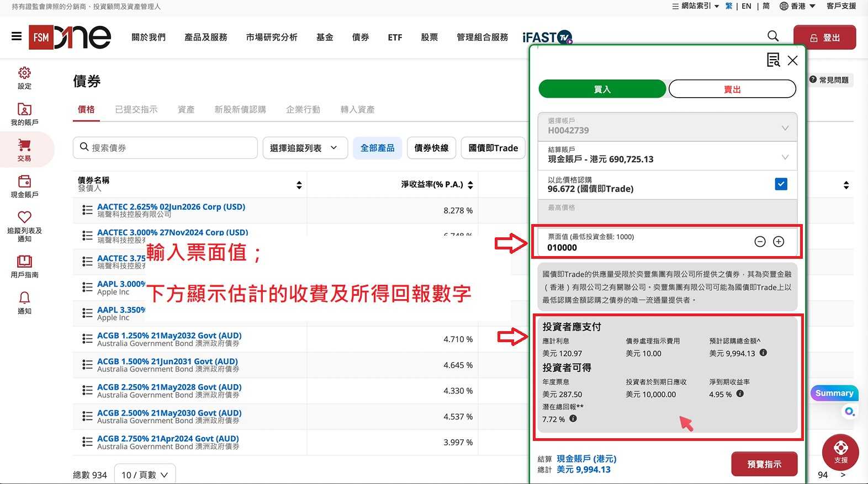Click sort arrows at far right table column
The width and height of the screenshot is (868, 484).
click(x=846, y=185)
